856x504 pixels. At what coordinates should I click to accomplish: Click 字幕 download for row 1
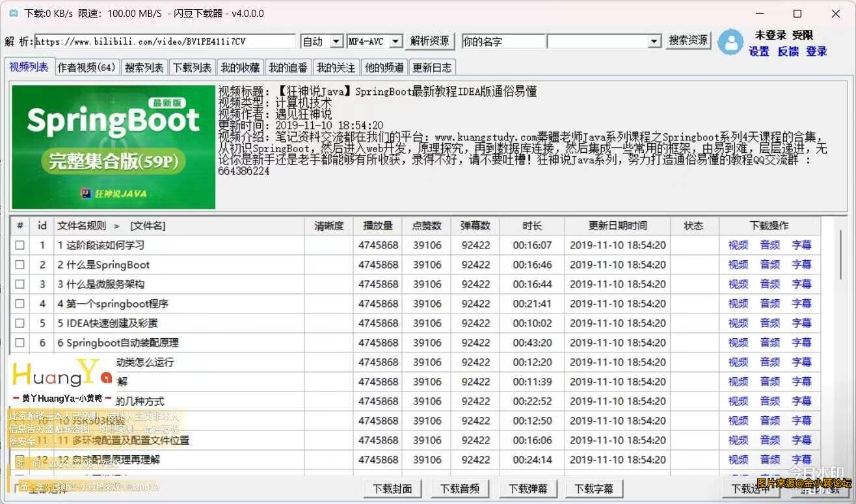click(x=802, y=245)
